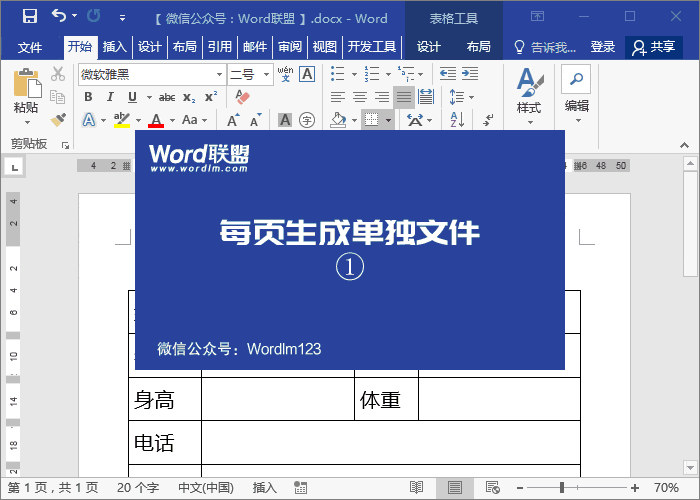Image resolution: width=700 pixels, height=500 pixels.
Task: Click the phonetic guide wén icon
Action: (x=285, y=74)
